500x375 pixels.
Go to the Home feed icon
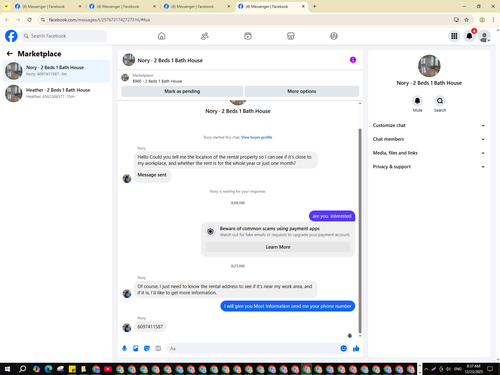click(x=161, y=36)
